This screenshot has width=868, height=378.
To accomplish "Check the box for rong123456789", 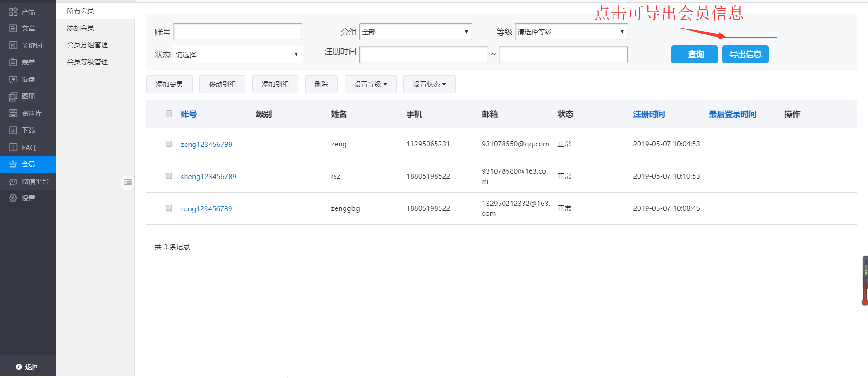I will click(169, 208).
